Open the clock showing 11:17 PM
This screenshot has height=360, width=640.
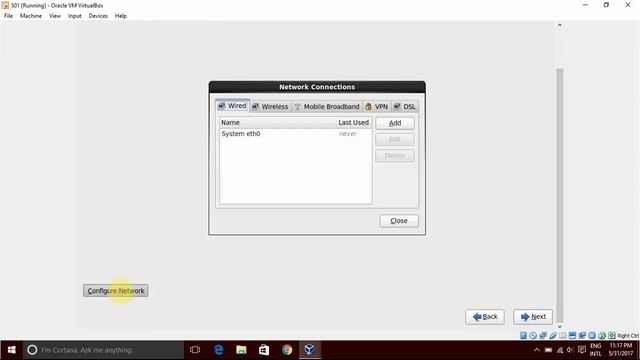coord(621,350)
